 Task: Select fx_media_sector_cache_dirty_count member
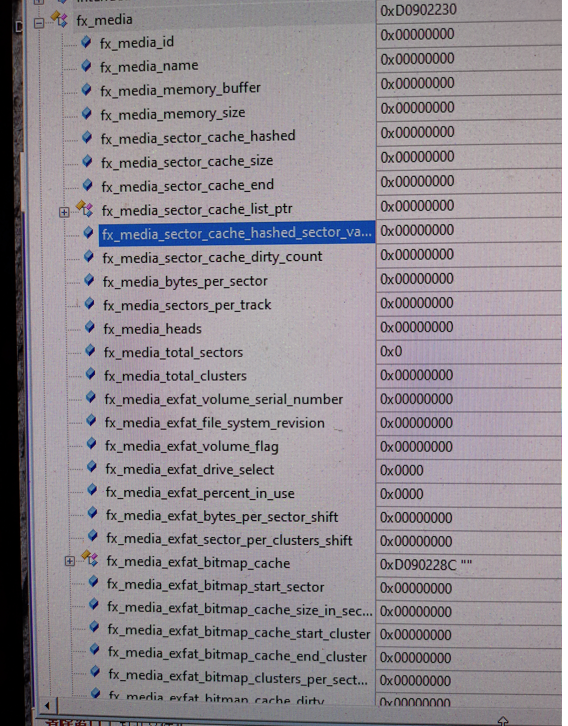coord(212,257)
